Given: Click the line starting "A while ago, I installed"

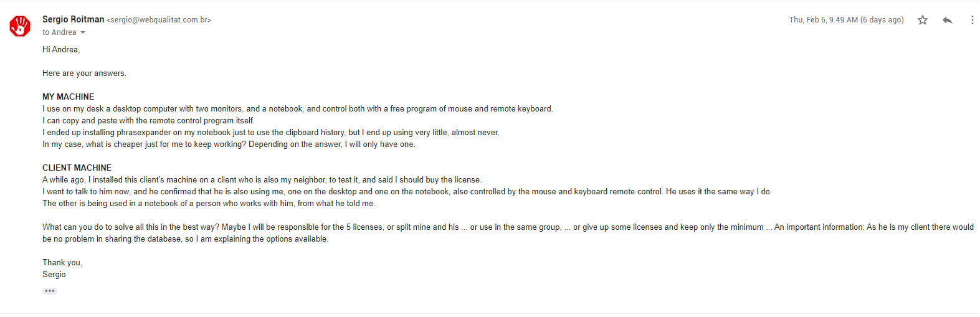Looking at the screenshot, I should point(262,179).
